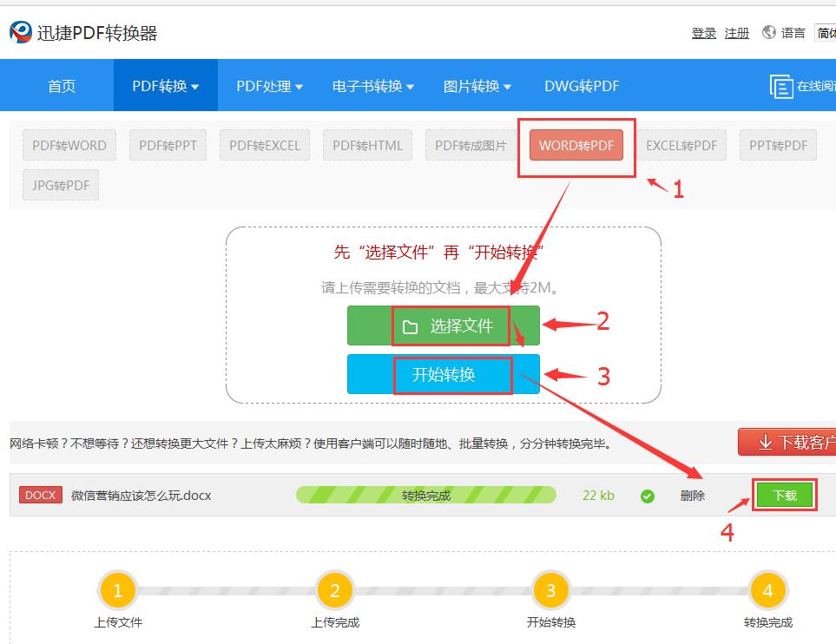Switch to the 首页 tab
The image size is (836, 644).
coord(61,85)
